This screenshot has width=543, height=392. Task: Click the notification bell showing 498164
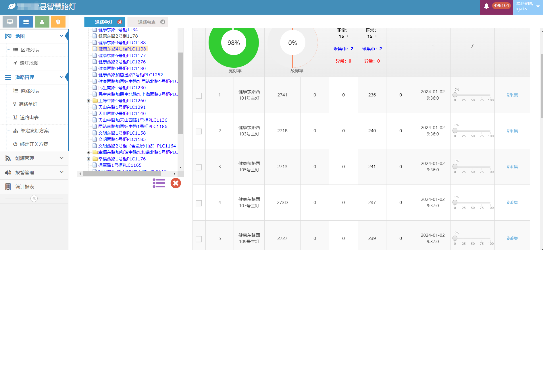pyautogui.click(x=486, y=6)
